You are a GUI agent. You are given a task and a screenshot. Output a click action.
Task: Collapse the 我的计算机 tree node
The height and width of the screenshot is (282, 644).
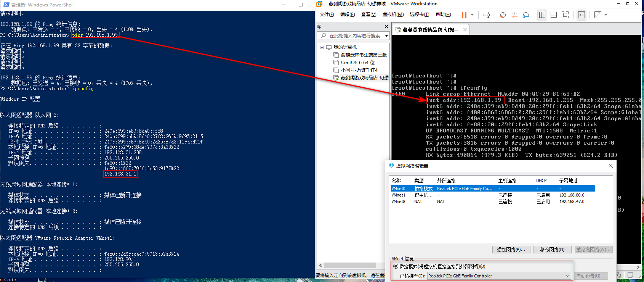pyautogui.click(x=322, y=47)
